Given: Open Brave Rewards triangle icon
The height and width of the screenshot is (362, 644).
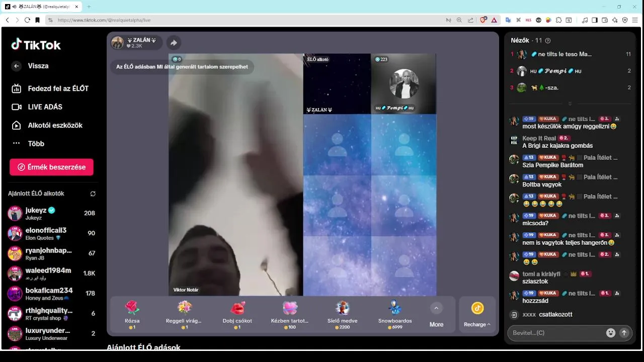Looking at the screenshot, I should (494, 20).
